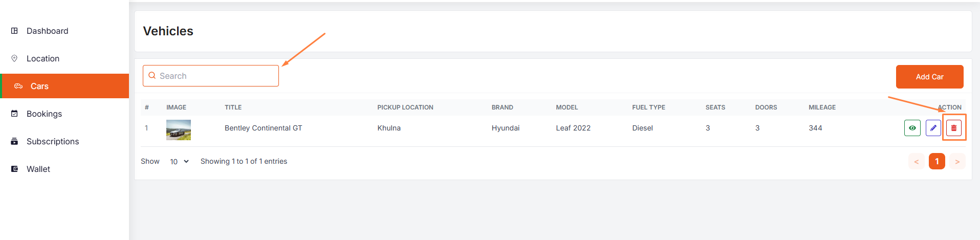
Task: Click the Bookings calendar icon
Action: coord(14,114)
